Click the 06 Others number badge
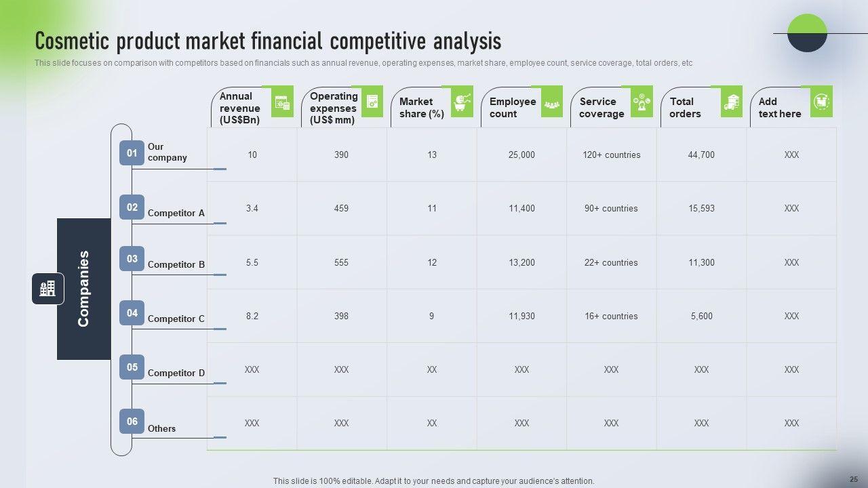The width and height of the screenshot is (868, 488). click(x=132, y=422)
